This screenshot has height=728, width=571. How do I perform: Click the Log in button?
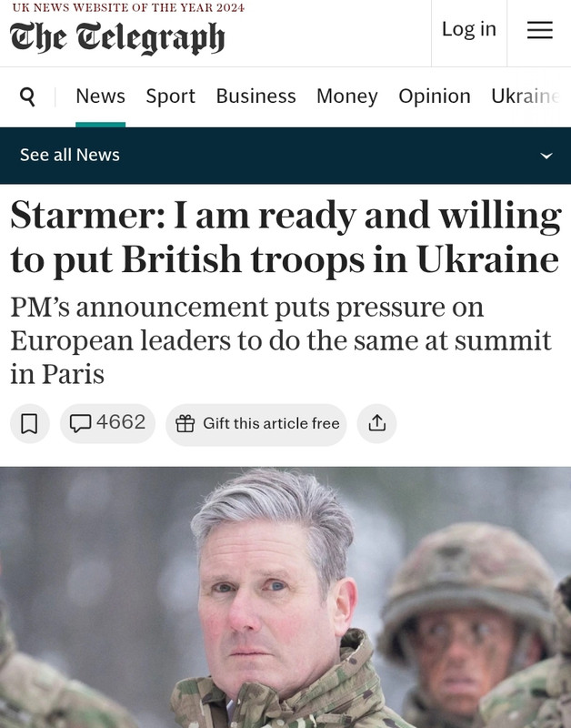tap(469, 29)
